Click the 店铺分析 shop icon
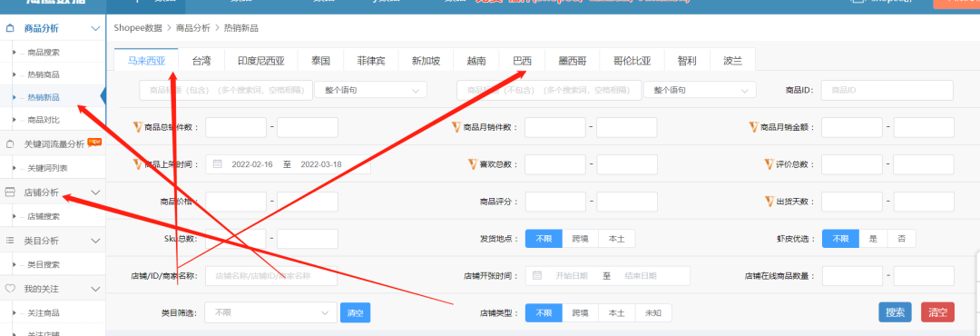The height and width of the screenshot is (336, 980). click(x=10, y=193)
